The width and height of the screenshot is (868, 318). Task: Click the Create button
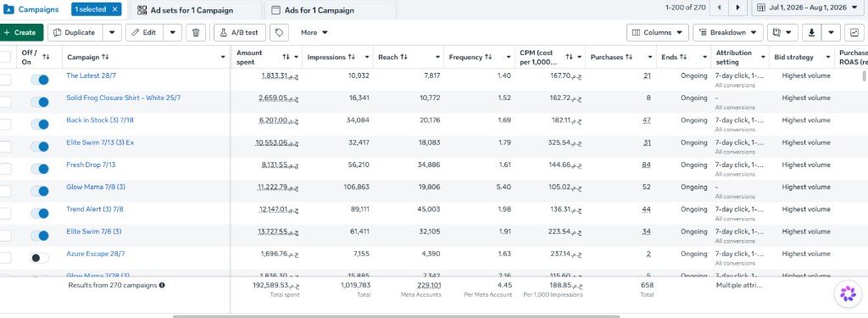[20, 33]
